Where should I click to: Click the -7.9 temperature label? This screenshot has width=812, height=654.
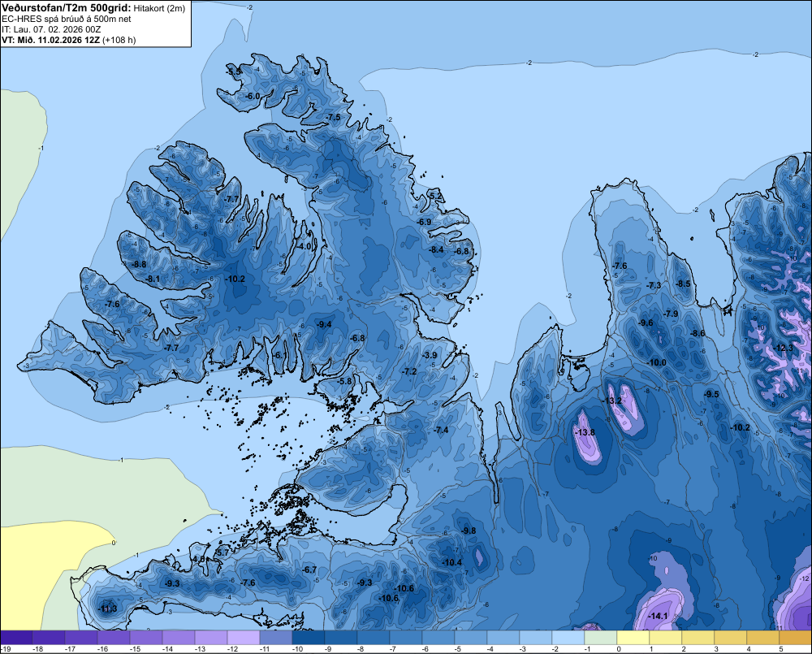click(x=671, y=314)
